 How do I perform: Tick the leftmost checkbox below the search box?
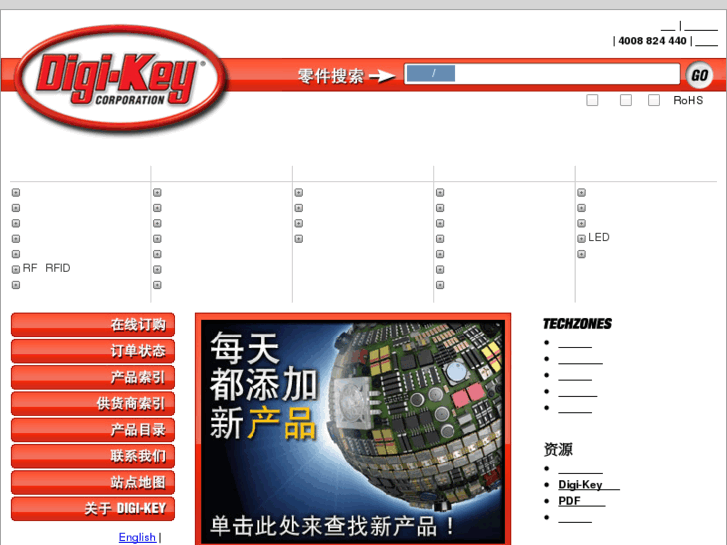click(x=592, y=100)
